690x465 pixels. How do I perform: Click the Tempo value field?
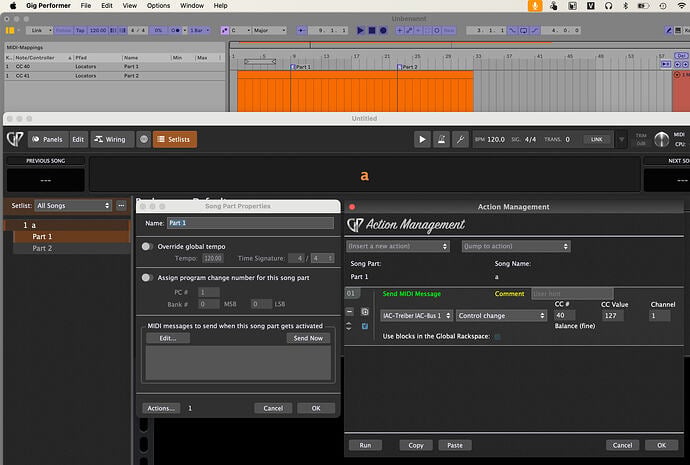coord(213,258)
